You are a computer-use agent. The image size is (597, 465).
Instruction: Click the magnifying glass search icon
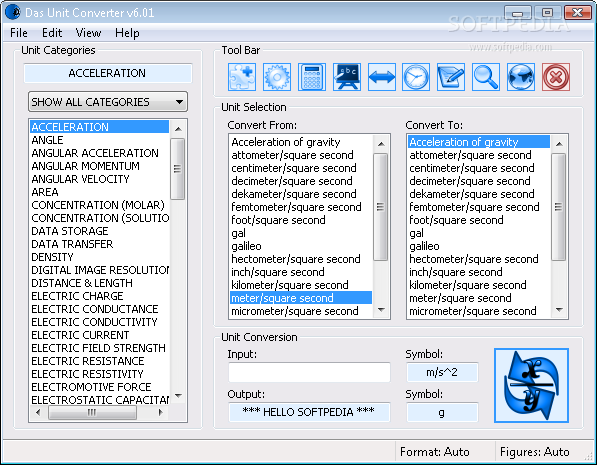pyautogui.click(x=486, y=77)
